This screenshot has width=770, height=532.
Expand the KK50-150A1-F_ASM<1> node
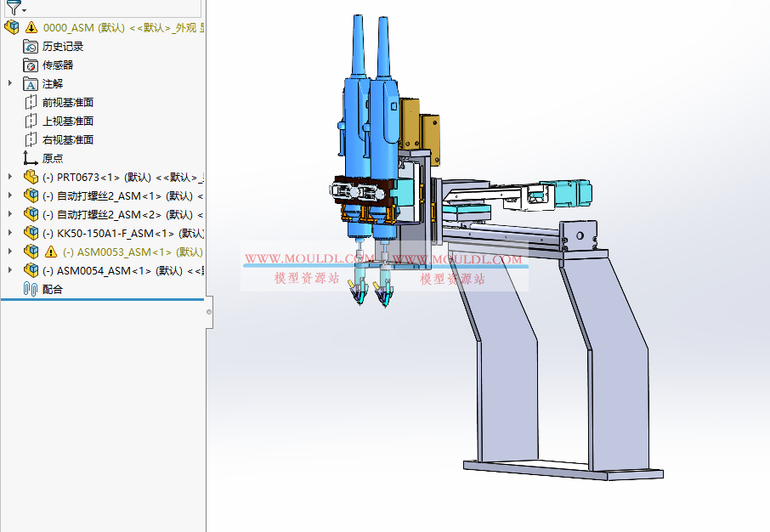(8, 233)
